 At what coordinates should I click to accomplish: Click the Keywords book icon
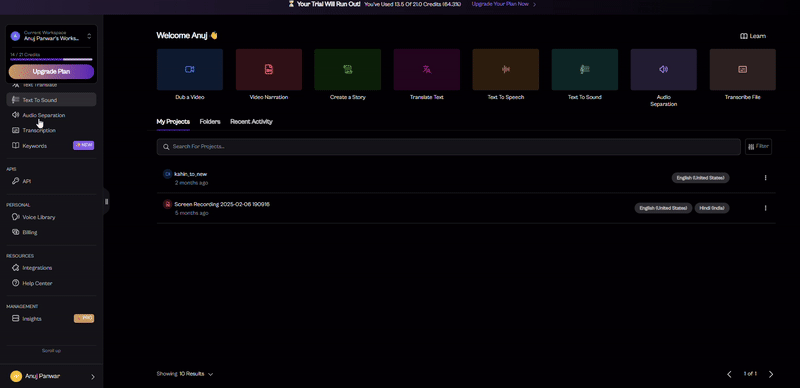tap(15, 146)
